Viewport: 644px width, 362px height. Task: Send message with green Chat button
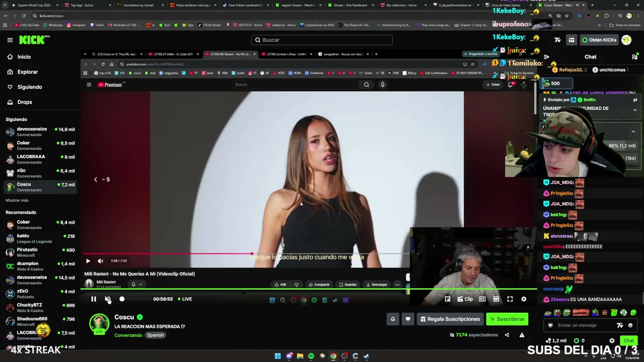pyautogui.click(x=629, y=340)
